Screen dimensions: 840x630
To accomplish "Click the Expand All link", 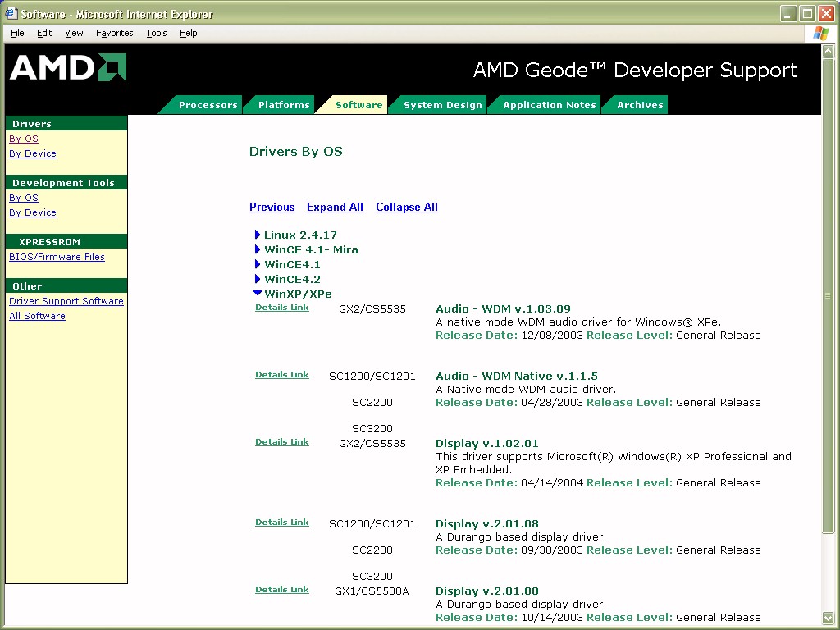I will pos(335,208).
